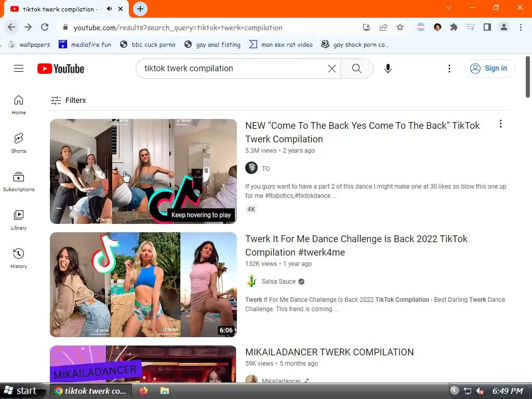This screenshot has width=532, height=399.
Task: Click the network tray icon
Action: [x=468, y=391]
